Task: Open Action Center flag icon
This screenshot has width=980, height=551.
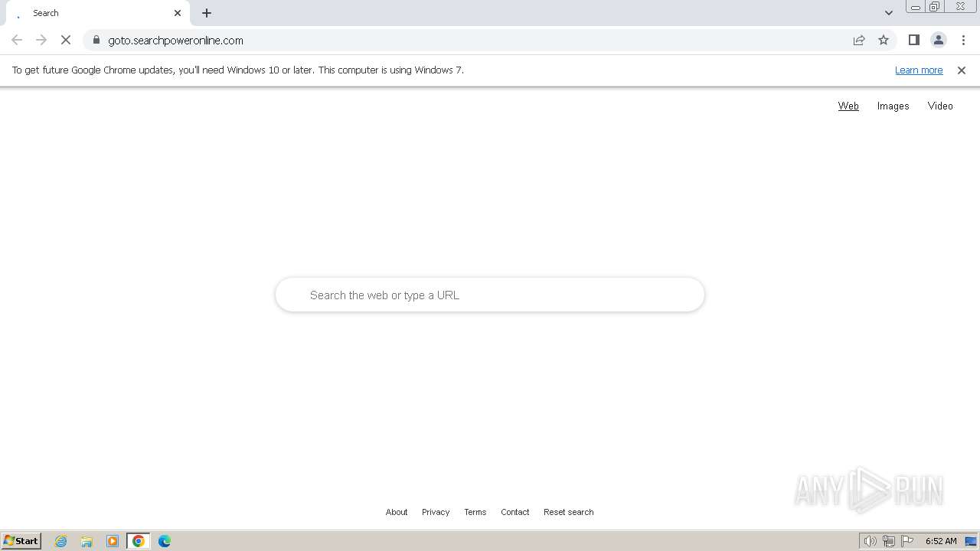Action: [x=907, y=541]
